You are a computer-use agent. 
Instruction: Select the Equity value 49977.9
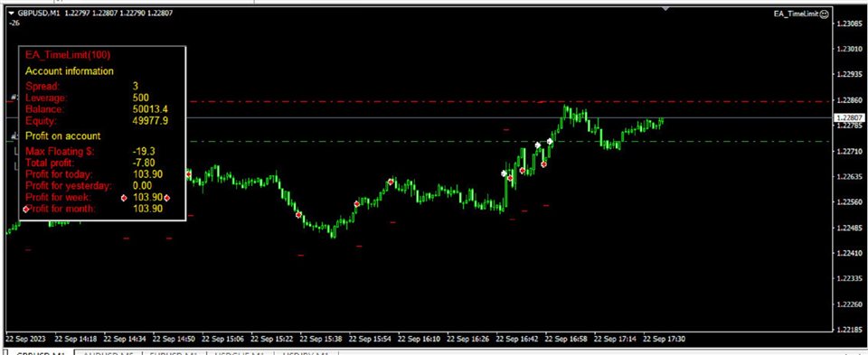151,120
